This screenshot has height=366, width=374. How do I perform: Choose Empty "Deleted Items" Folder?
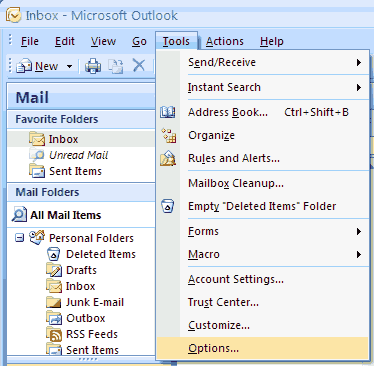click(x=263, y=206)
